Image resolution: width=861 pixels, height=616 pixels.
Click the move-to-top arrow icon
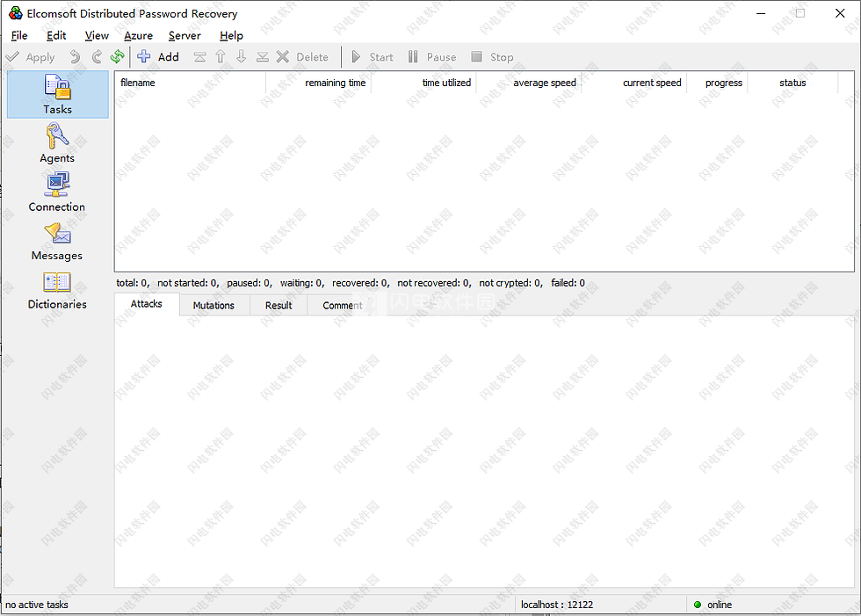coord(200,57)
